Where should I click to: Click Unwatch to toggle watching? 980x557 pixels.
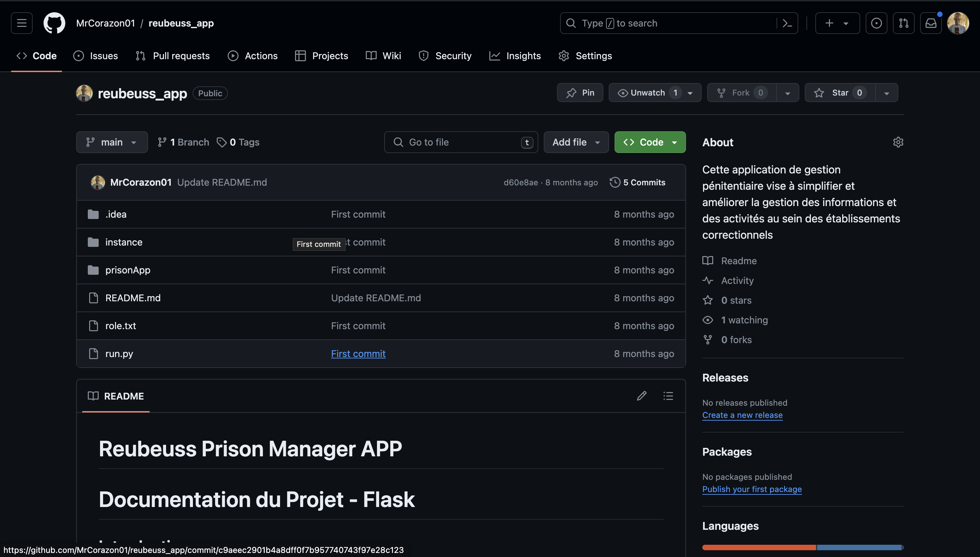pos(655,92)
